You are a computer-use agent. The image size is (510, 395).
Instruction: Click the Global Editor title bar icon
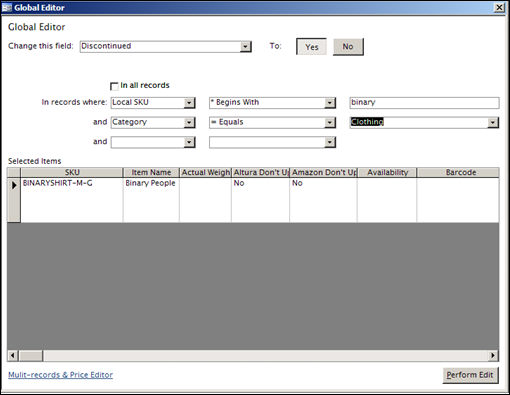tap(7, 7)
